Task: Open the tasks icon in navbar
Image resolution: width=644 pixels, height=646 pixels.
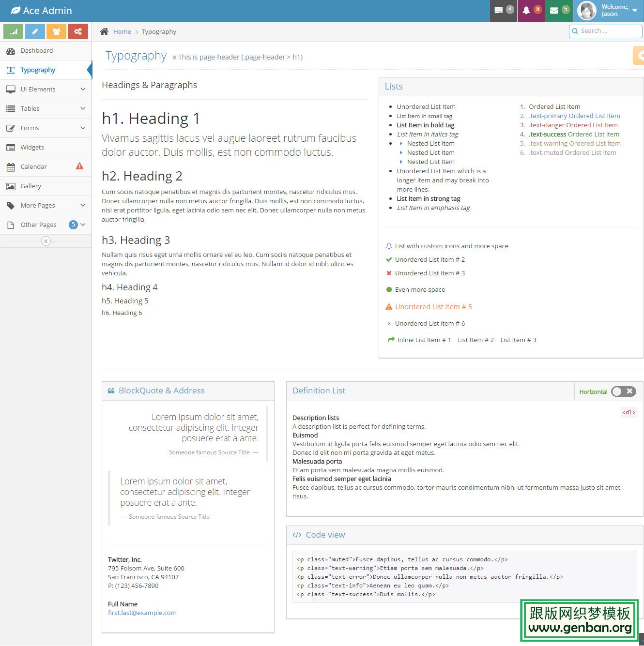Action: click(503, 10)
